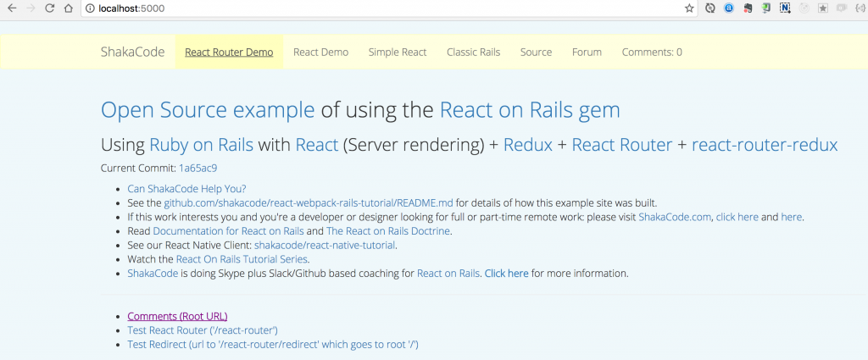Watch 'React On Rails Tutorial Series' link
Viewport: 868px width, 360px height.
(x=242, y=259)
